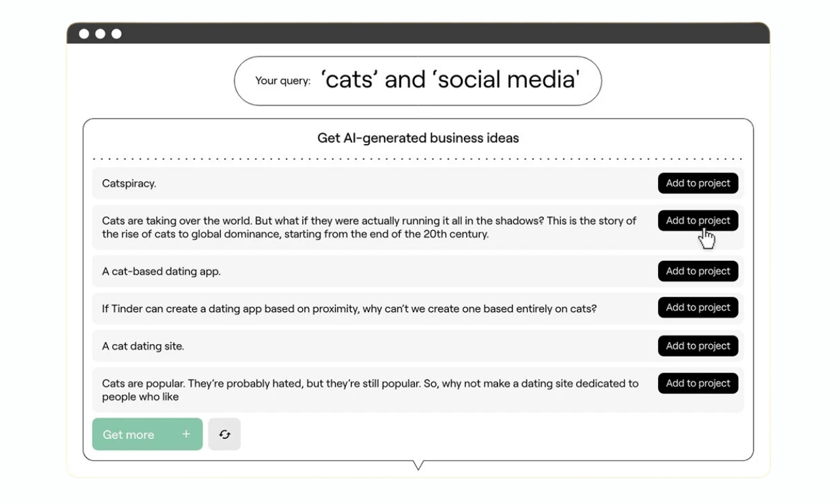Image resolution: width=839 pixels, height=504 pixels.
Task: Add Catspiracy idea to project
Action: 698,184
